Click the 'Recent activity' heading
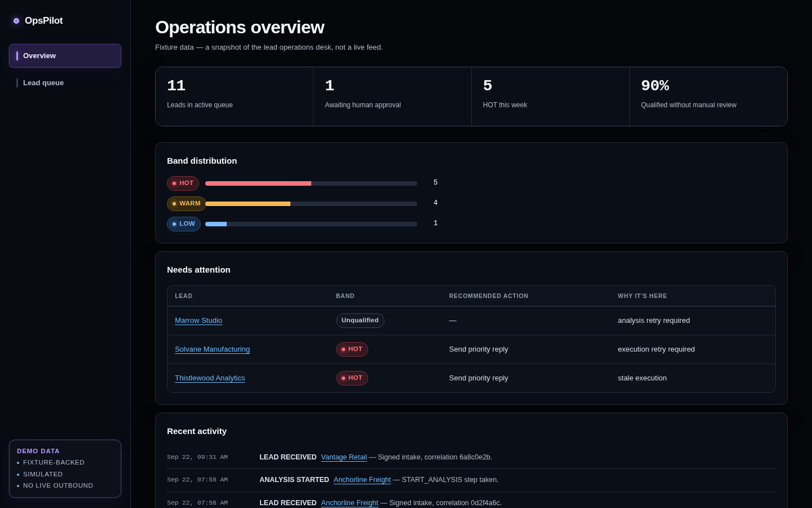The image size is (812, 508). [197, 431]
